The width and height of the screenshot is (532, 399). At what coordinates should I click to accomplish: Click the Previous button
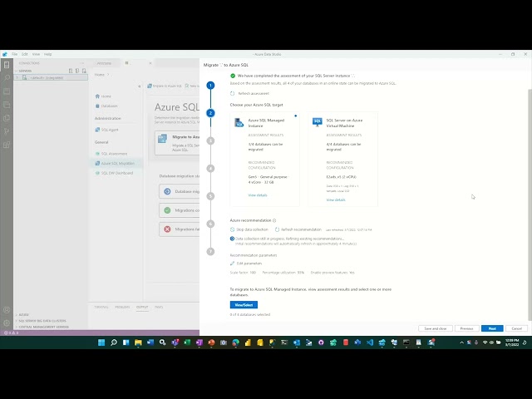point(466,328)
